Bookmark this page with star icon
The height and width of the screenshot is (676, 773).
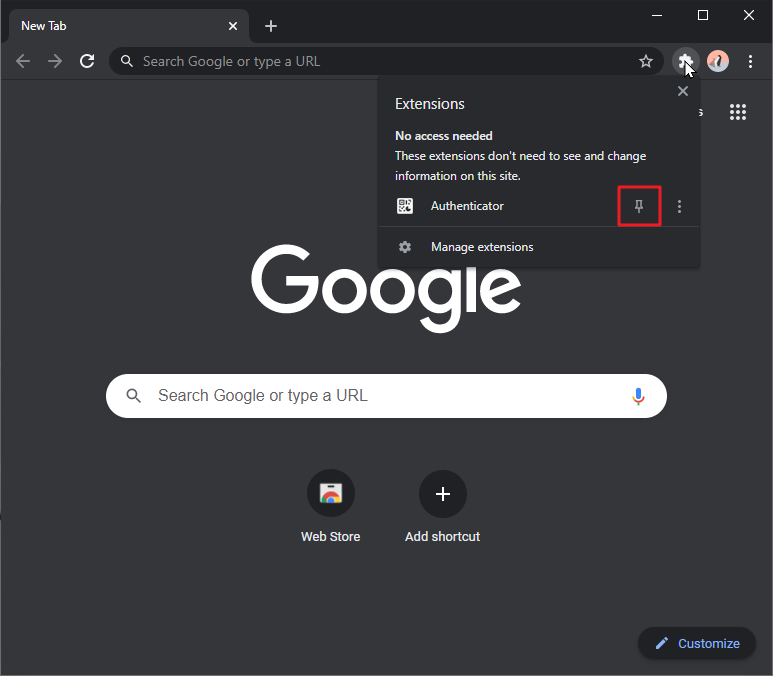tap(646, 61)
